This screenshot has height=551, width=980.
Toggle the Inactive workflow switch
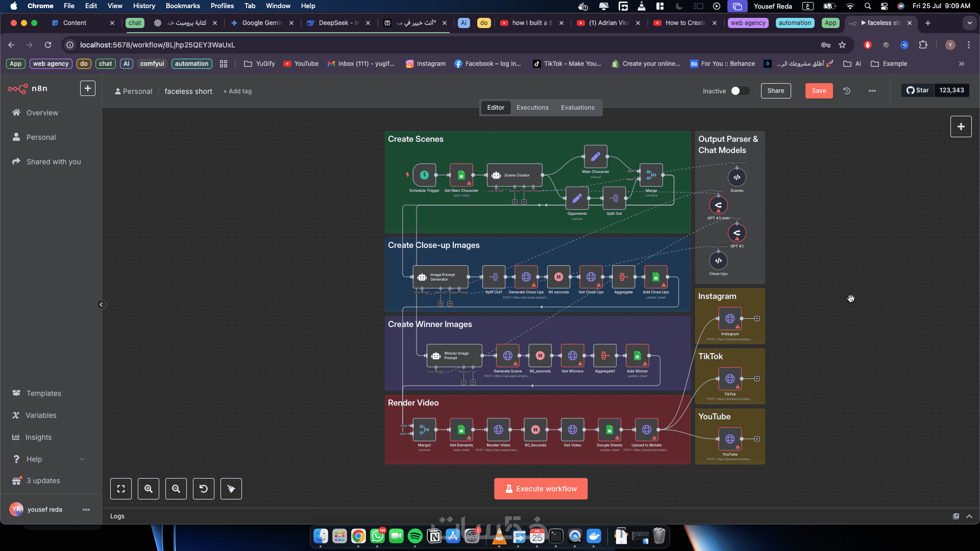pos(740,91)
